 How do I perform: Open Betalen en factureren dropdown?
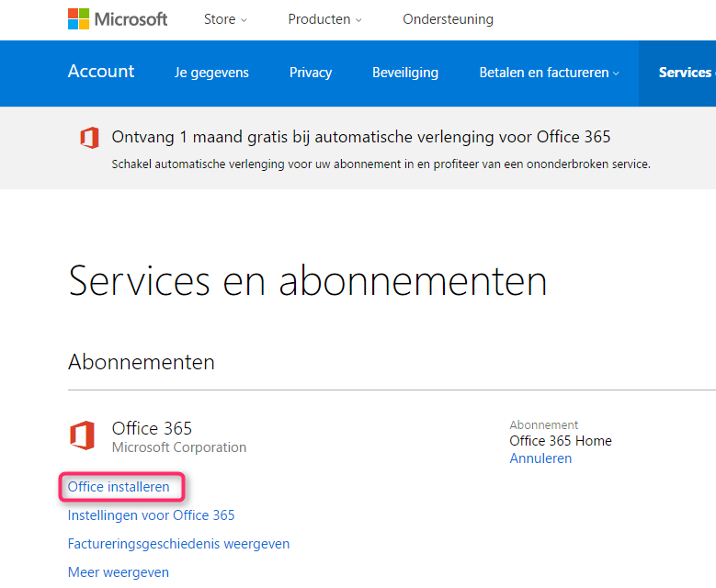tap(549, 73)
